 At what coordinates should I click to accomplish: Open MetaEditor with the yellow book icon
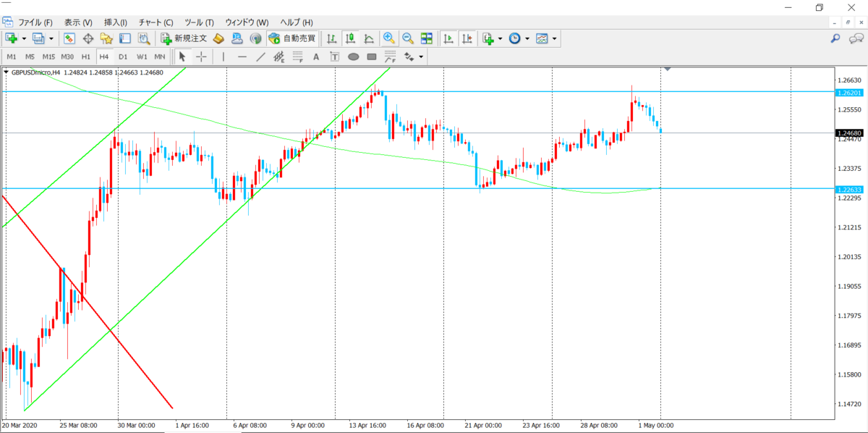218,38
